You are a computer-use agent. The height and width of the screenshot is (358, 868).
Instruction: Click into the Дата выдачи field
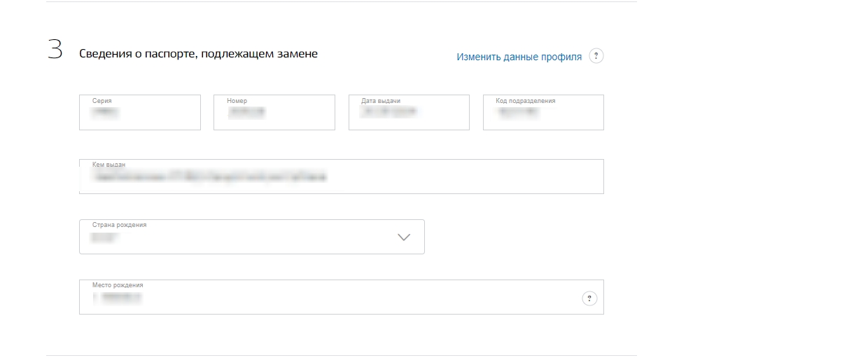click(x=409, y=112)
